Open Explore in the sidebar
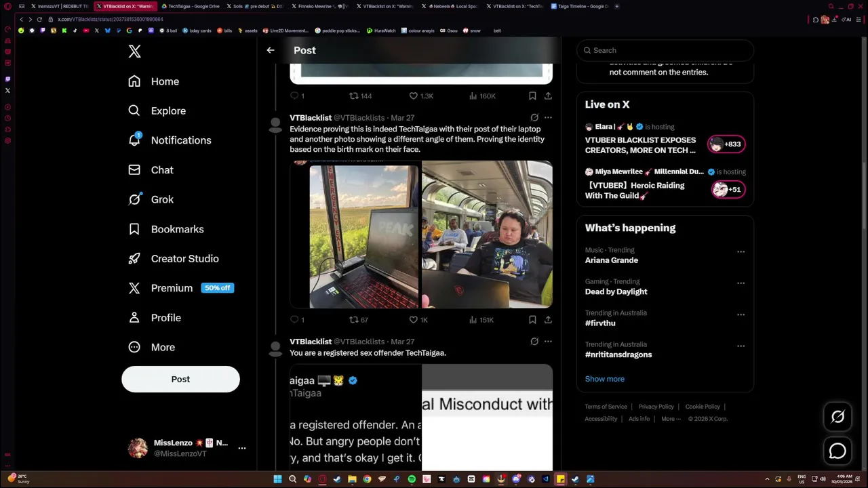 pyautogui.click(x=157, y=110)
